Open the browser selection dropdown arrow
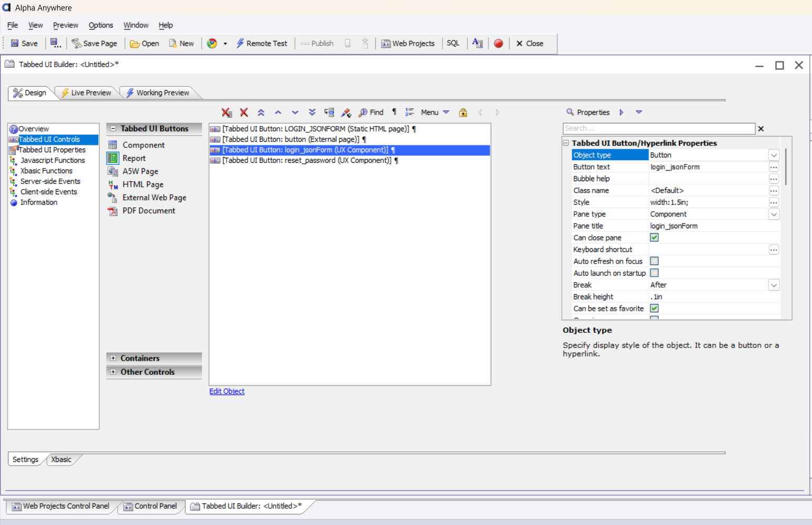The image size is (812, 525). click(x=225, y=44)
